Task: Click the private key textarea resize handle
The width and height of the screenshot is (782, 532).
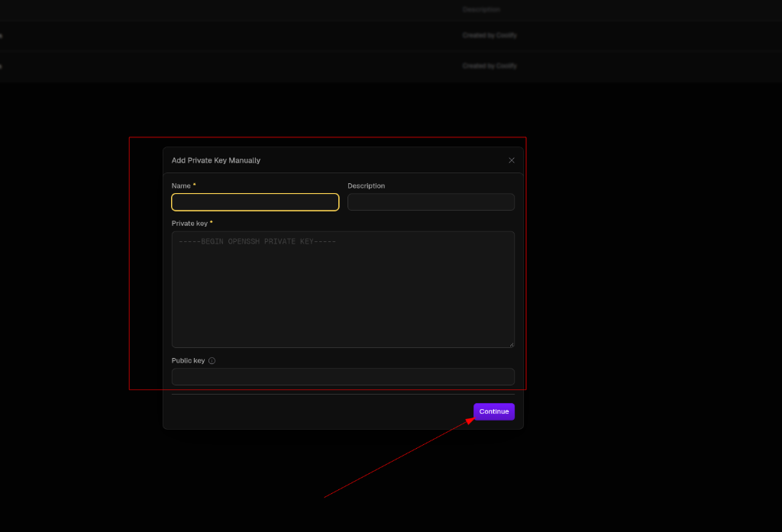Action: [x=512, y=344]
